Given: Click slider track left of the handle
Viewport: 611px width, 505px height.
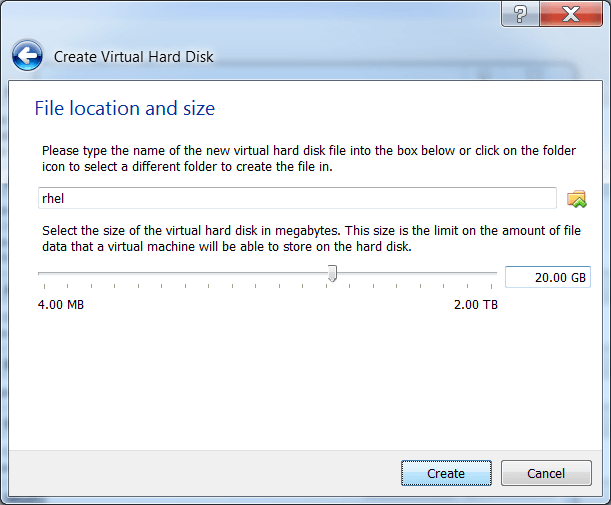Looking at the screenshot, I should point(183,274).
